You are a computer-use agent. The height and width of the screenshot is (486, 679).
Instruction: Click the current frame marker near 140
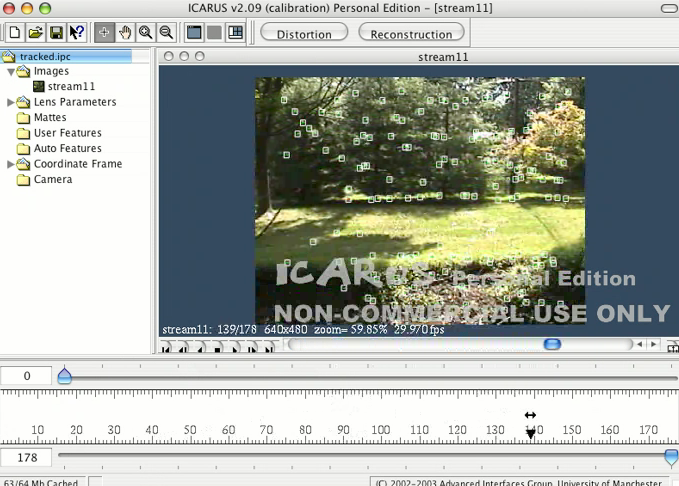pos(530,434)
